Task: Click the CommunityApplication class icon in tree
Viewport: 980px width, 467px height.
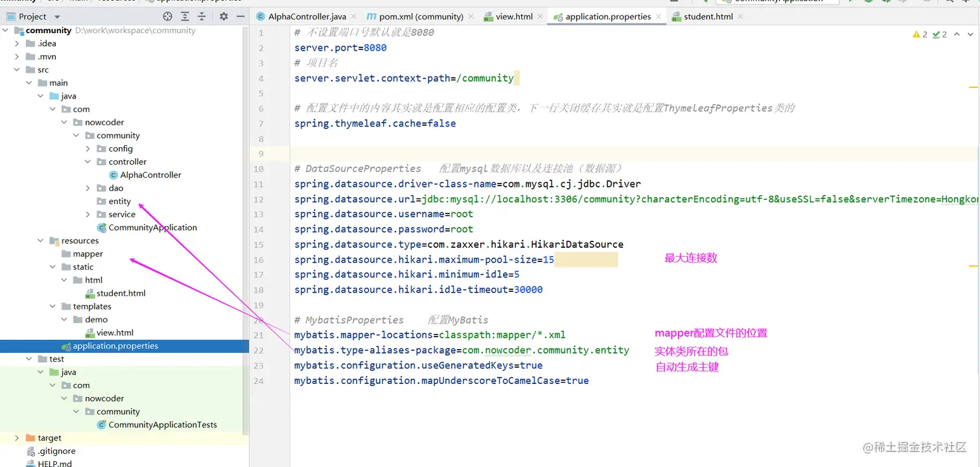Action: click(x=102, y=227)
